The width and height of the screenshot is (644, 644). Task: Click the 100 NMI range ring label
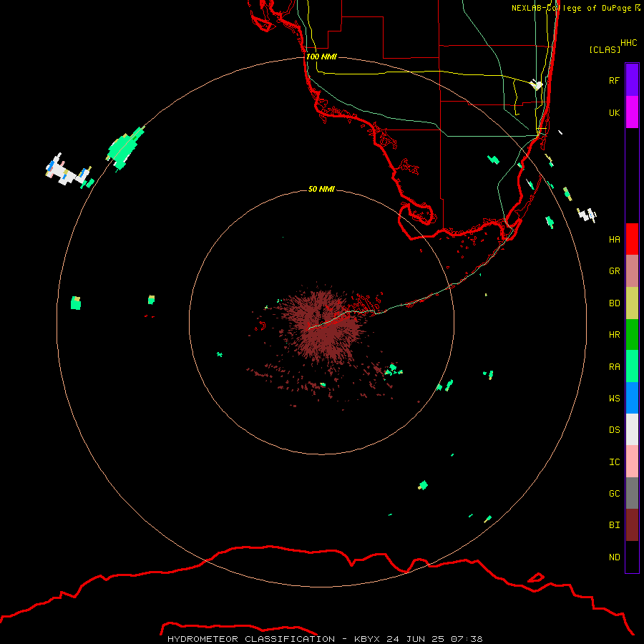(321, 57)
